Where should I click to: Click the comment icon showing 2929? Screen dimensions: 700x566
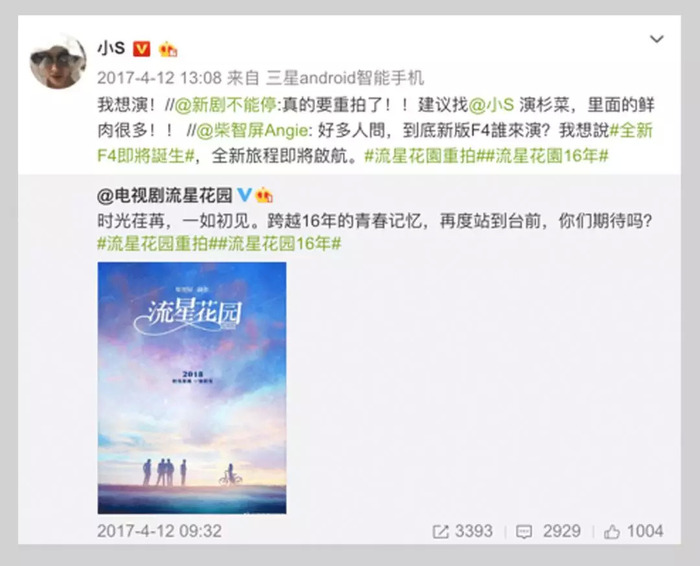point(524,532)
